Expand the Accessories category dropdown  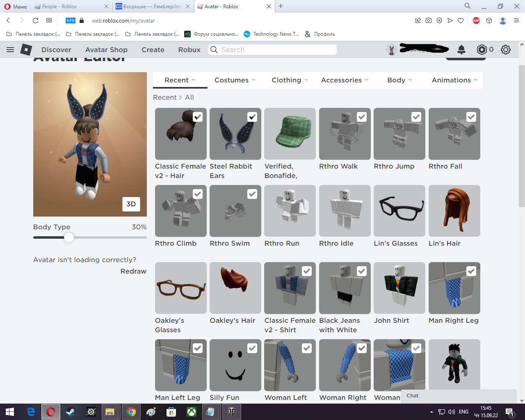tap(345, 80)
